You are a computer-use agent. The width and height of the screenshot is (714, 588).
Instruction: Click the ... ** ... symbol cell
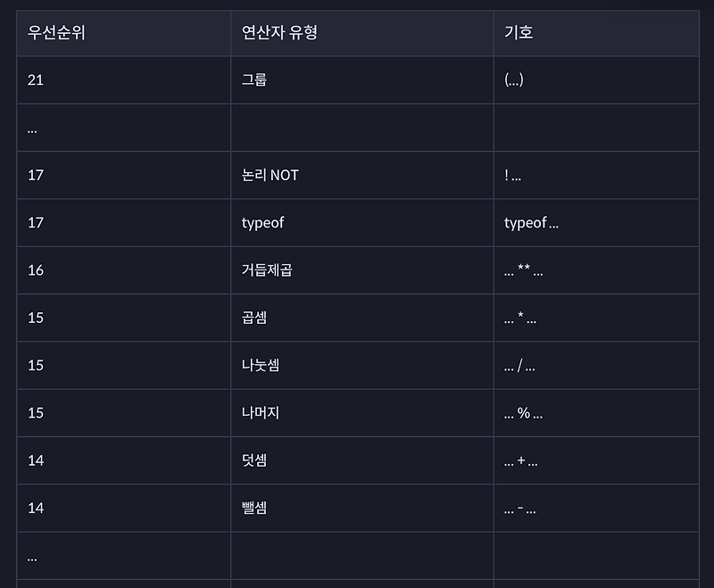tap(596, 270)
